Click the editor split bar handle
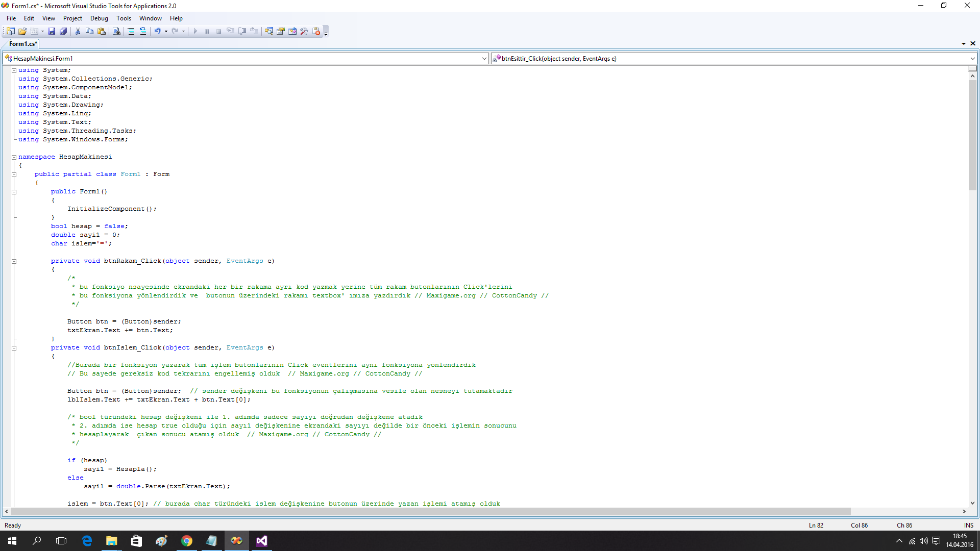Viewport: 980px width, 551px height. point(972,68)
